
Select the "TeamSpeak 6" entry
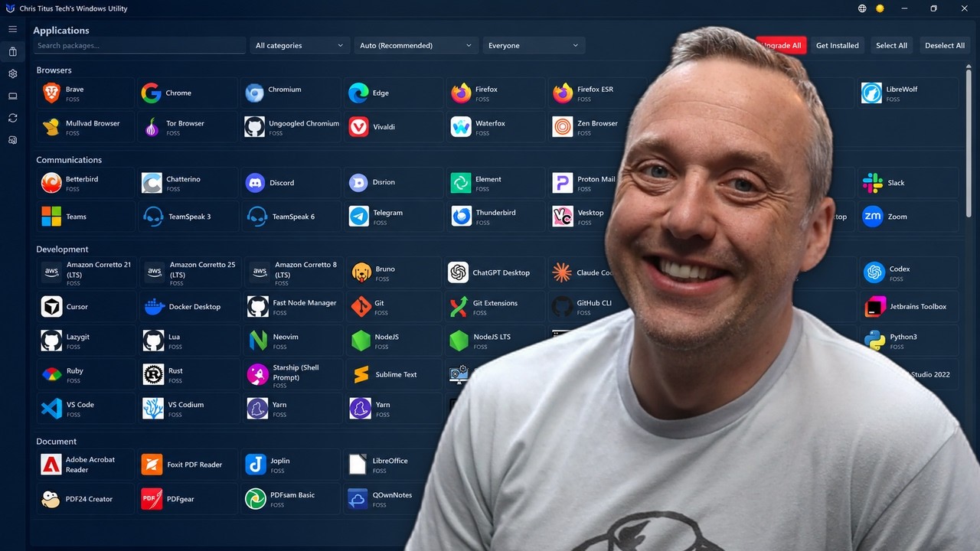(x=293, y=217)
